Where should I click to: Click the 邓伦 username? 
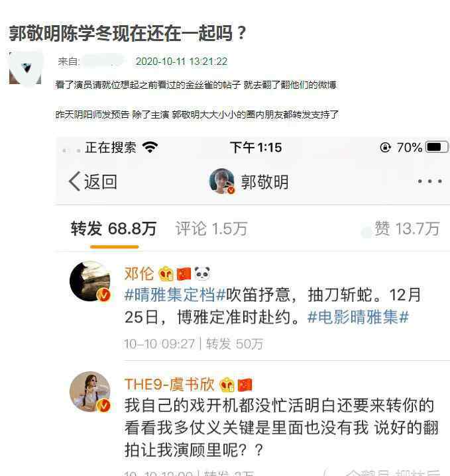[x=139, y=273]
